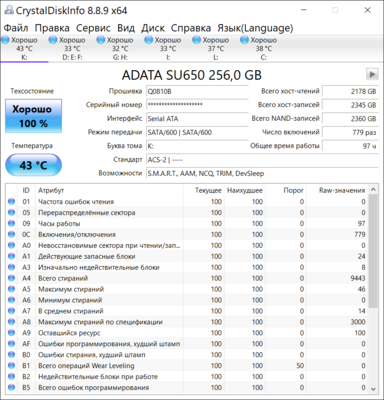Click status icon of Часы работы row
The image size is (384, 400).
tap(11, 223)
